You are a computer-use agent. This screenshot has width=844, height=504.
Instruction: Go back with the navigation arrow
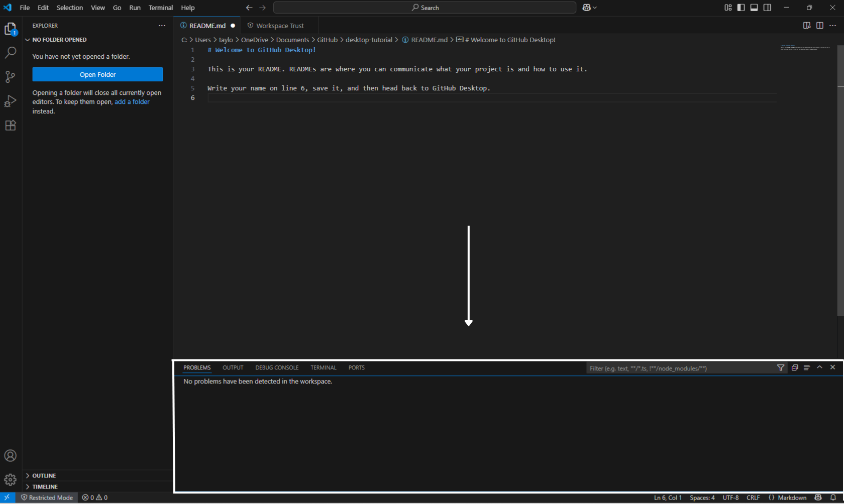249,8
